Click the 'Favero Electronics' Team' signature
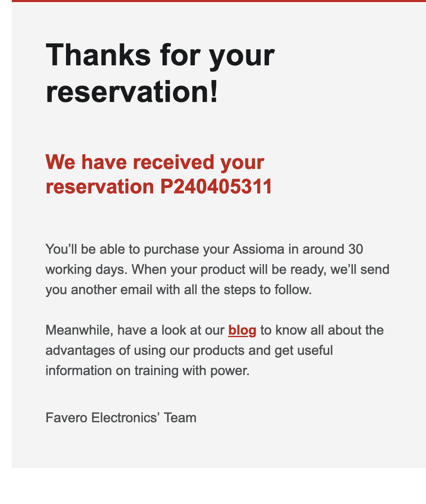This screenshot has width=426, height=504. [x=121, y=418]
